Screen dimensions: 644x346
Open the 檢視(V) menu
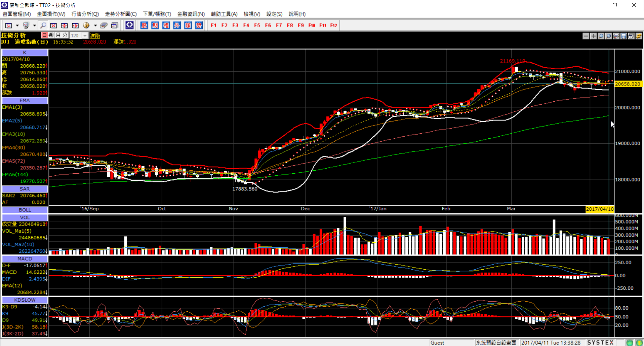click(x=252, y=14)
